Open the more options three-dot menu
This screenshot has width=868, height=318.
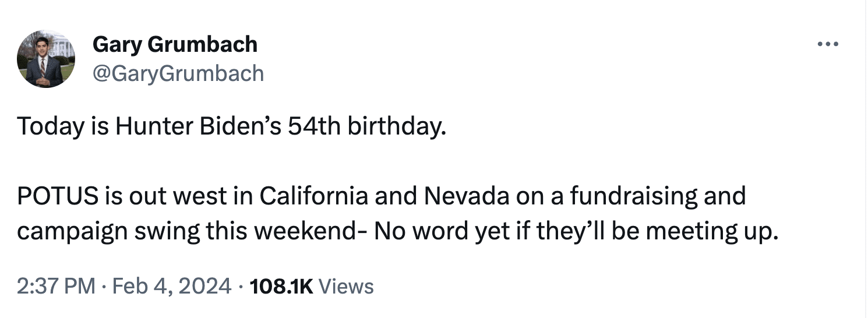pyautogui.click(x=827, y=44)
